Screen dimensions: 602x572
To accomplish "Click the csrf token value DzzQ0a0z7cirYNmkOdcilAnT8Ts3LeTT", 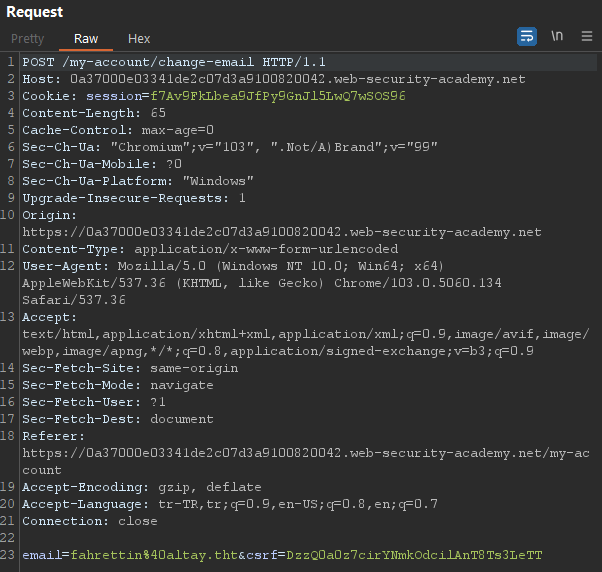I will point(414,555).
